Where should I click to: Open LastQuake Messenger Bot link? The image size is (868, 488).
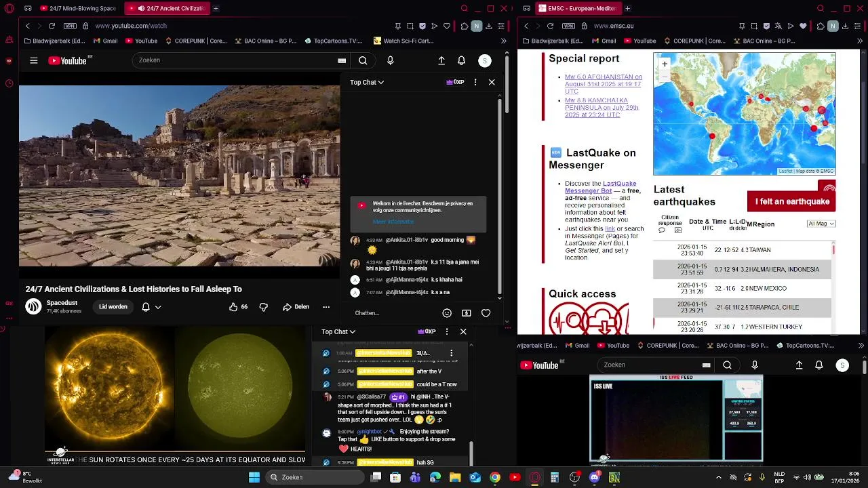pos(601,187)
